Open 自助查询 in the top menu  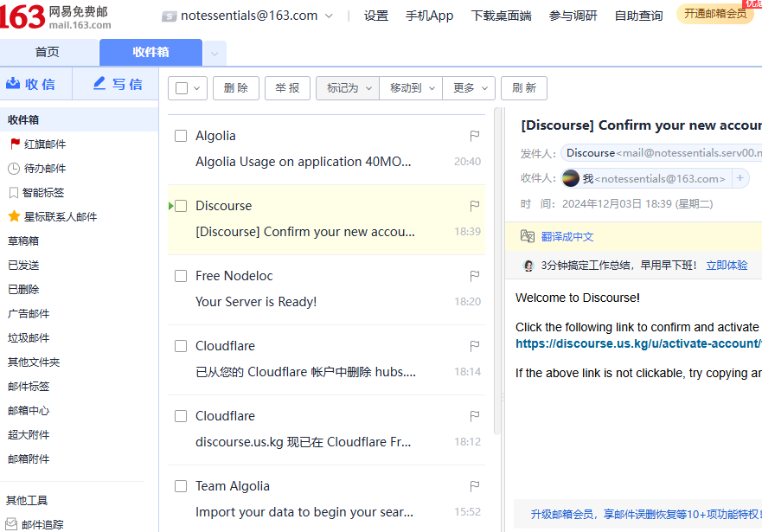[x=638, y=16]
